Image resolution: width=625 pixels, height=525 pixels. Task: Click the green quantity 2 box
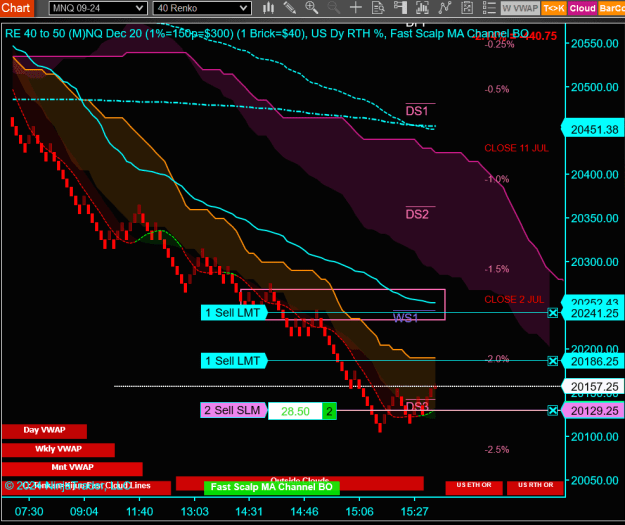click(x=329, y=411)
